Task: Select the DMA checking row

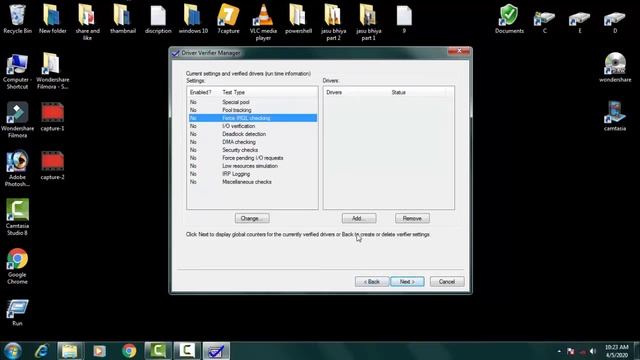Action: pos(252,142)
